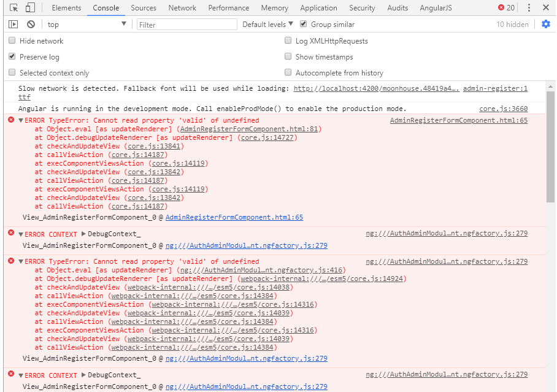
Task: Click the ttf wrapped link text
Action: [25, 97]
